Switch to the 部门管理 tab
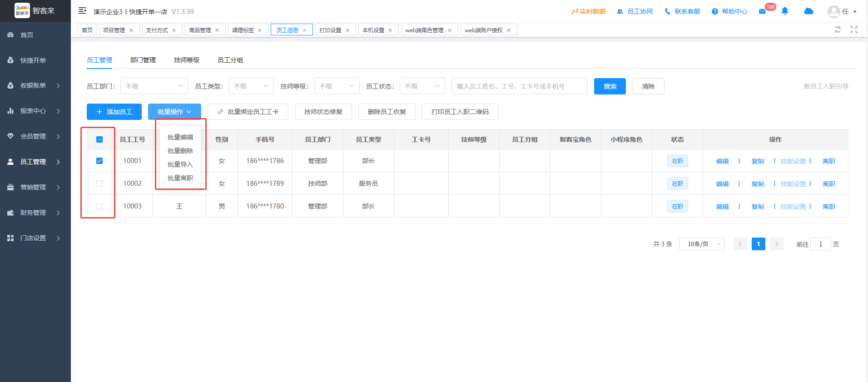 click(143, 60)
